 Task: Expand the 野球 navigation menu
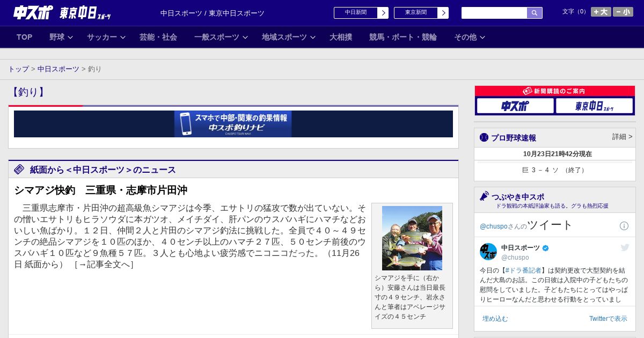click(61, 37)
